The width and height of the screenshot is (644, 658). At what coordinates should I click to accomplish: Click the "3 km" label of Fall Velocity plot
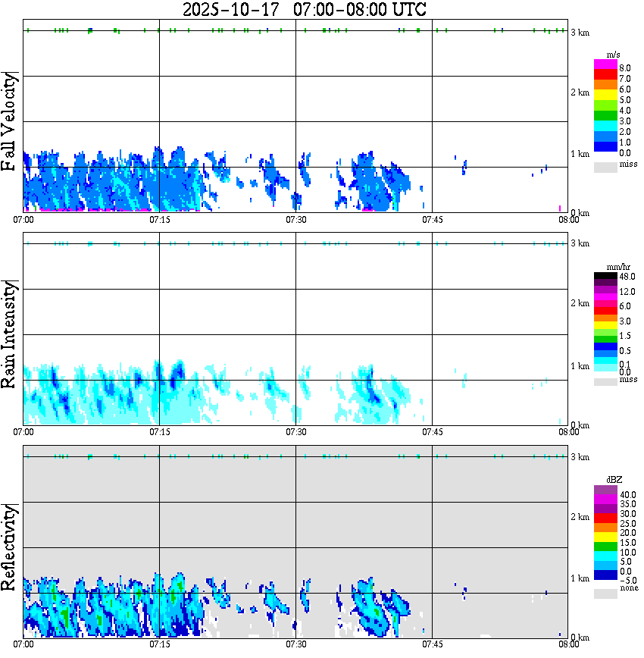(580, 33)
